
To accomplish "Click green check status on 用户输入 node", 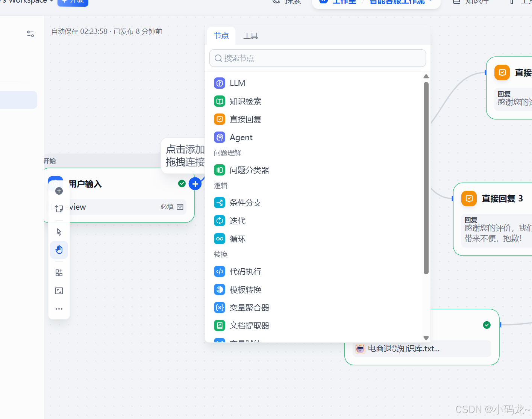I will (x=182, y=183).
